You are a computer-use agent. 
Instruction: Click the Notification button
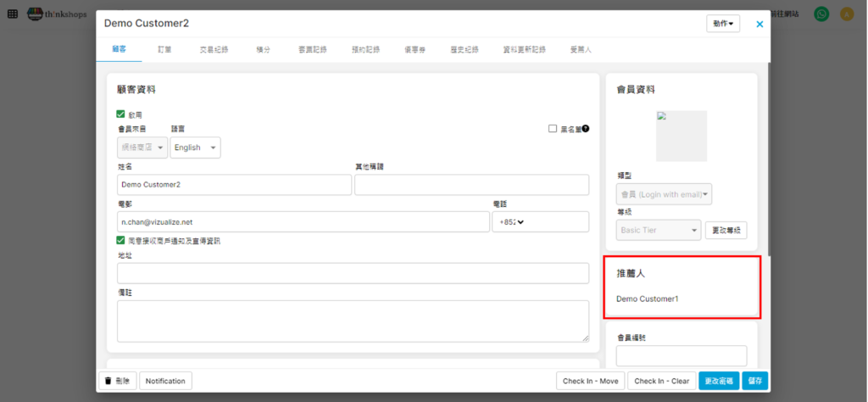click(x=165, y=381)
